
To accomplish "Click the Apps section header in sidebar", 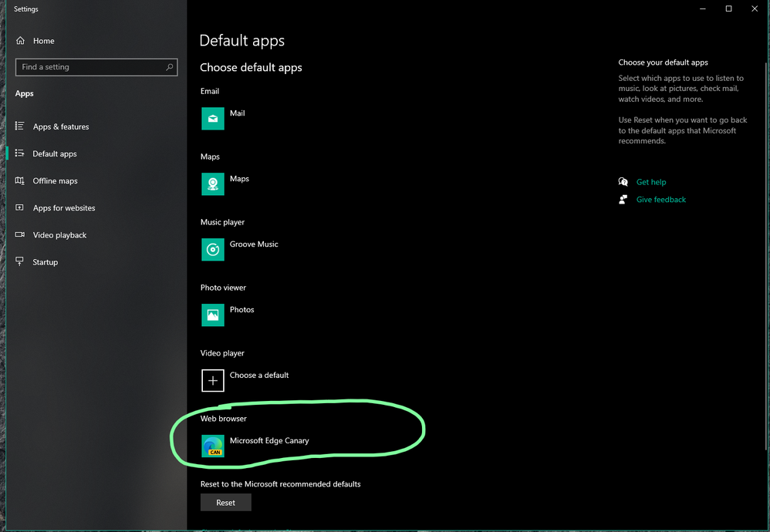I will pyautogui.click(x=24, y=94).
